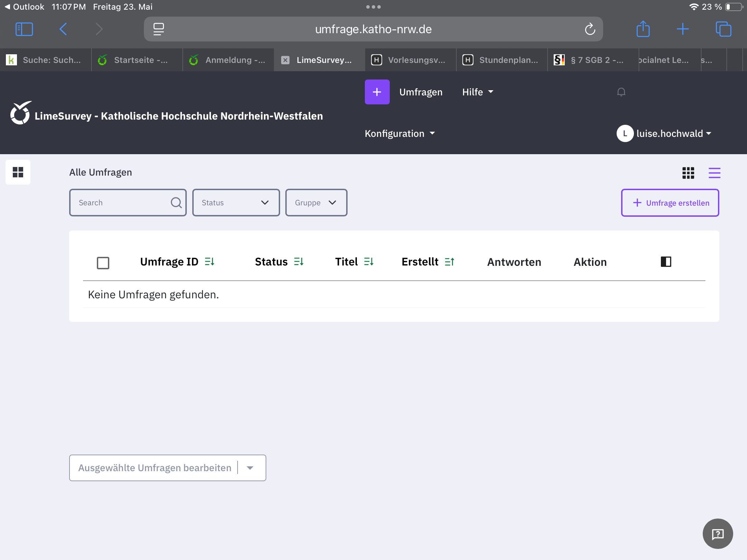
Task: Click Umfrage erstellen button
Action: [x=670, y=203]
